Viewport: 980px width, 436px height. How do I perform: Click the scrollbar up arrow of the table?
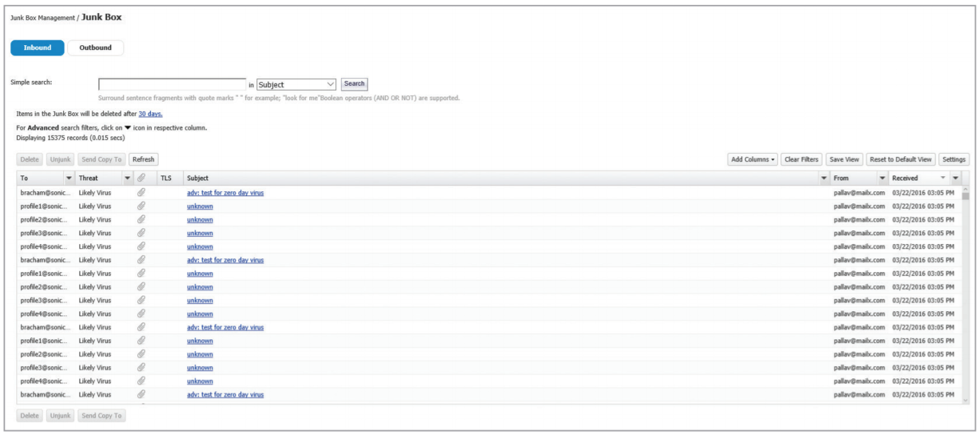pyautogui.click(x=966, y=189)
